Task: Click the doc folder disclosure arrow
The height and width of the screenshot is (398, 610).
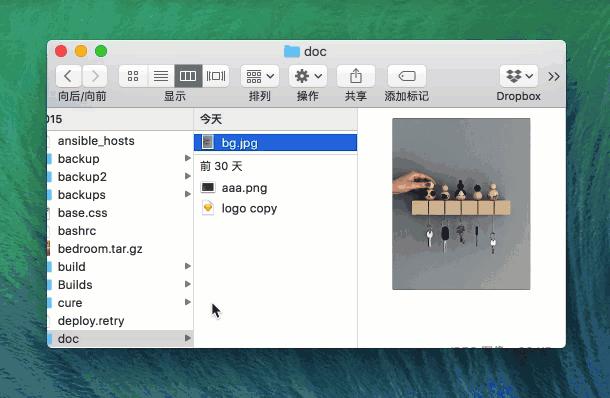Action: pos(188,338)
